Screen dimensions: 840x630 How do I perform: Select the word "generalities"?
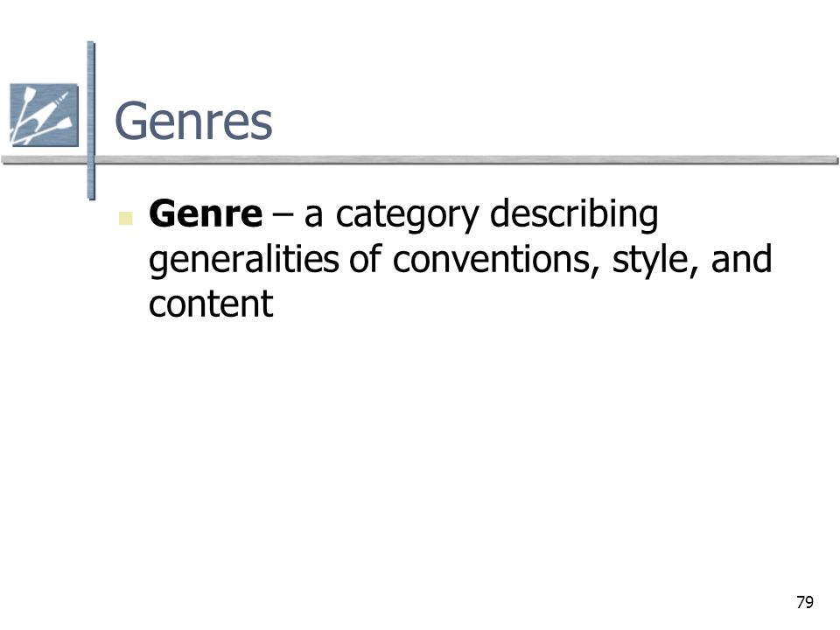pyautogui.click(x=244, y=261)
